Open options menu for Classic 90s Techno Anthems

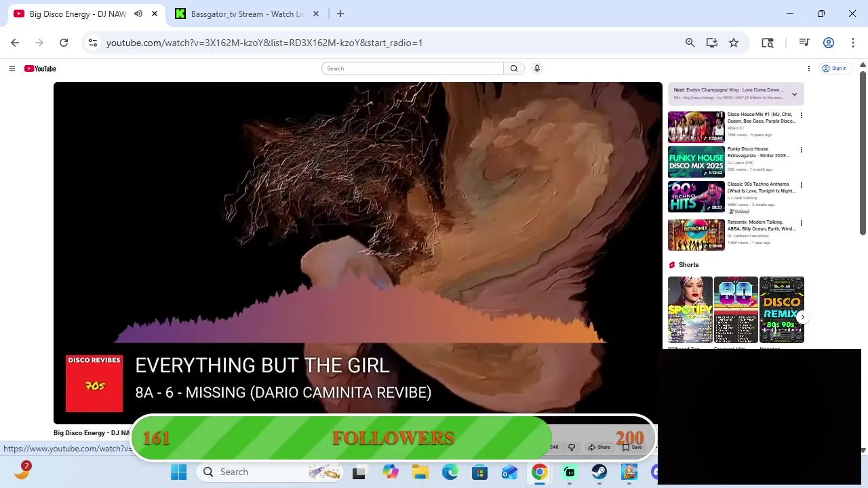click(x=801, y=185)
